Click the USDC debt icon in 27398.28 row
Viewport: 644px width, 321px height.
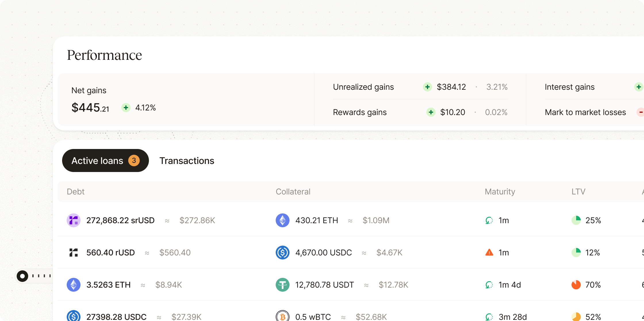(x=74, y=316)
